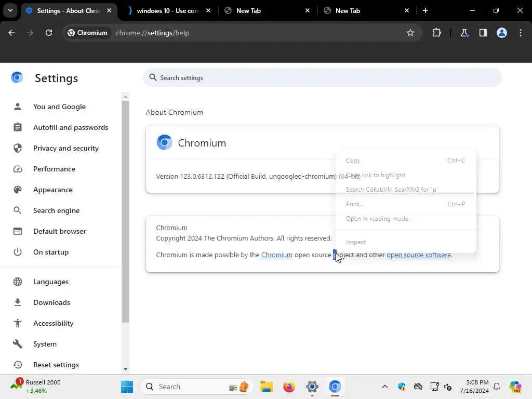Click the Chromium project link
This screenshot has height=399, width=532.
[x=276, y=255]
